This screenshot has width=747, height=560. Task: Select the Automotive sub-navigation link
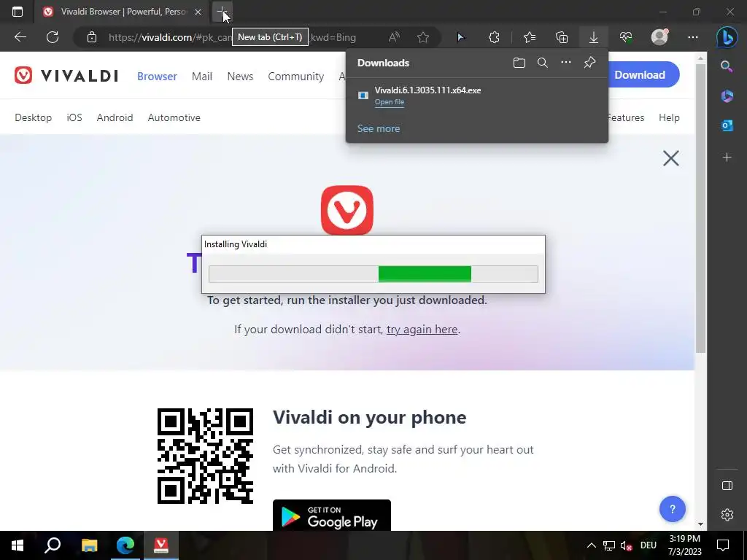[174, 117]
